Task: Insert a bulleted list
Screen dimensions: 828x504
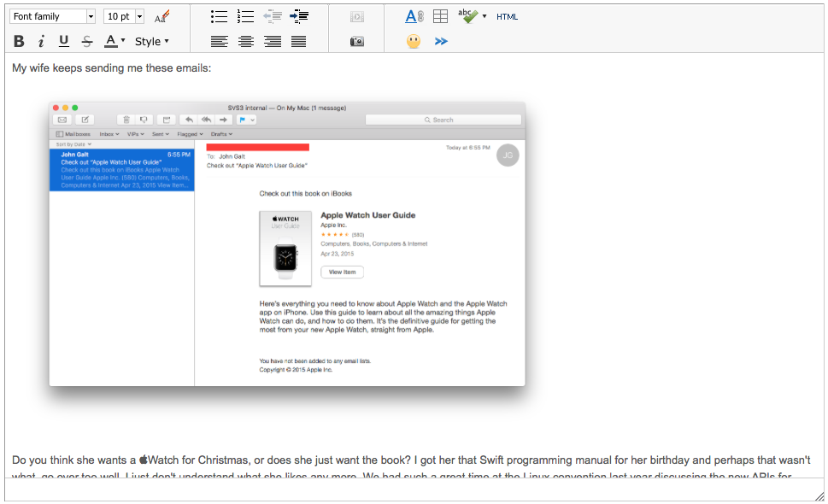Action: 219,16
